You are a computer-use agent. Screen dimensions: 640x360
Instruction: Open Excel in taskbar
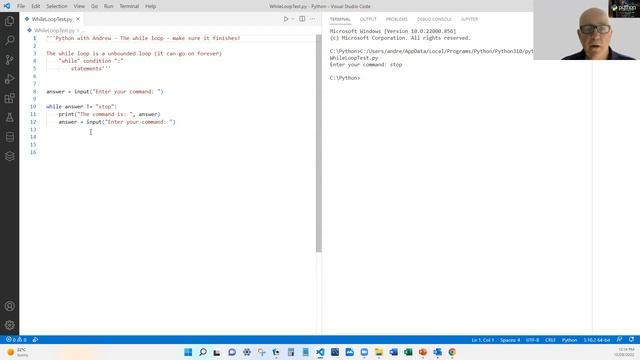tap(408, 352)
